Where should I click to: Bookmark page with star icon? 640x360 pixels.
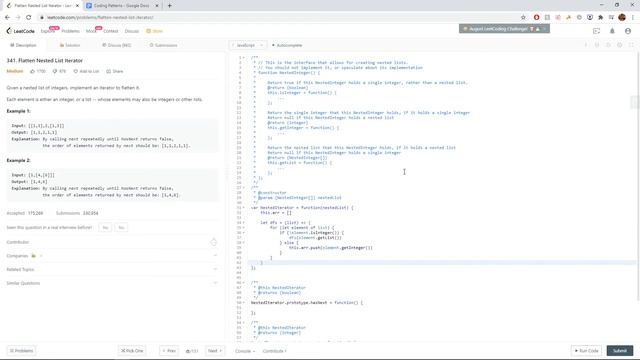523,18
